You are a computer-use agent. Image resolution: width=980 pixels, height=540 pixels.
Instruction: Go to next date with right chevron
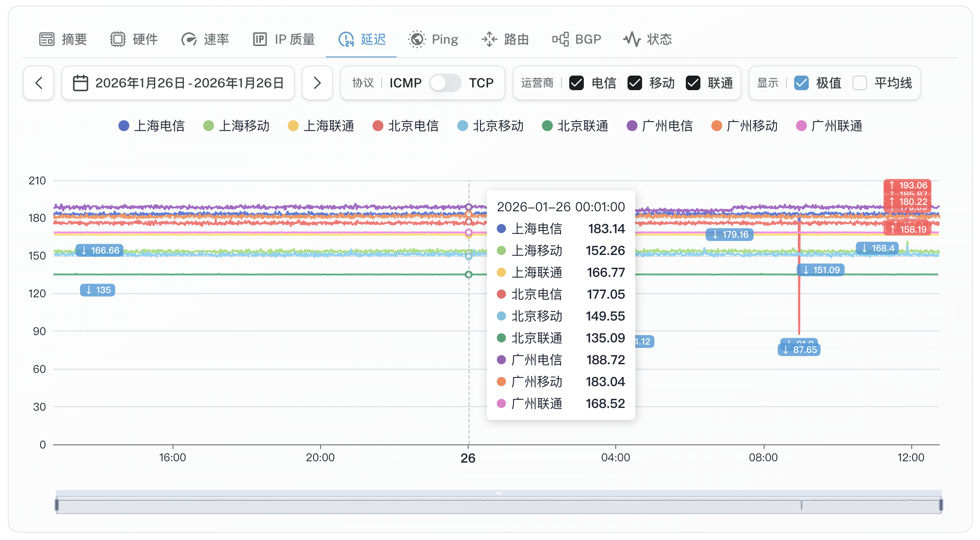coord(317,83)
